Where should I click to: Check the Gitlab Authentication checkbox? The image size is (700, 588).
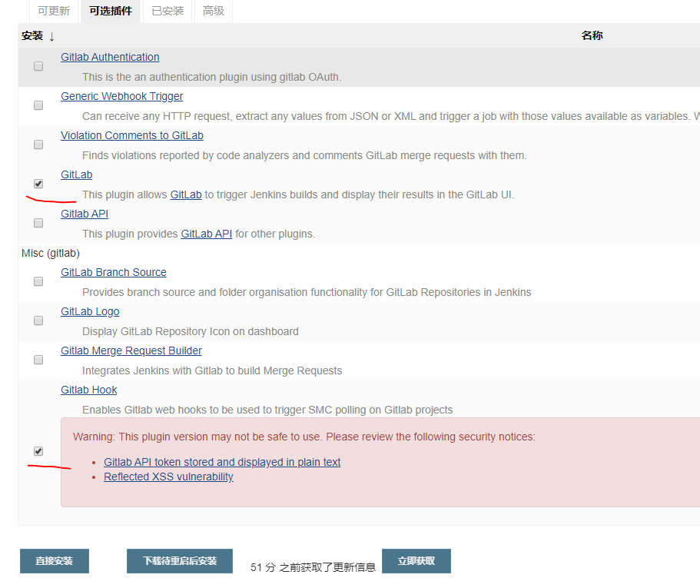(38, 66)
